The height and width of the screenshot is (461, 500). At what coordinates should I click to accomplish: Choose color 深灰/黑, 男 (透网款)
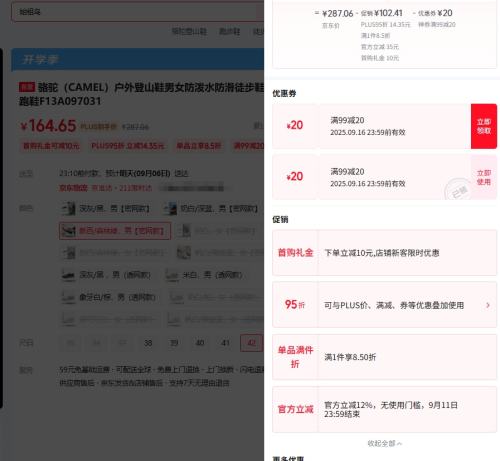pyautogui.click(x=106, y=275)
